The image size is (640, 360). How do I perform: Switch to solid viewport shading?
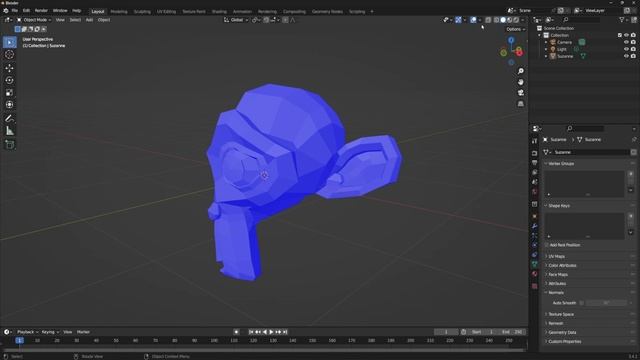pyautogui.click(x=503, y=20)
